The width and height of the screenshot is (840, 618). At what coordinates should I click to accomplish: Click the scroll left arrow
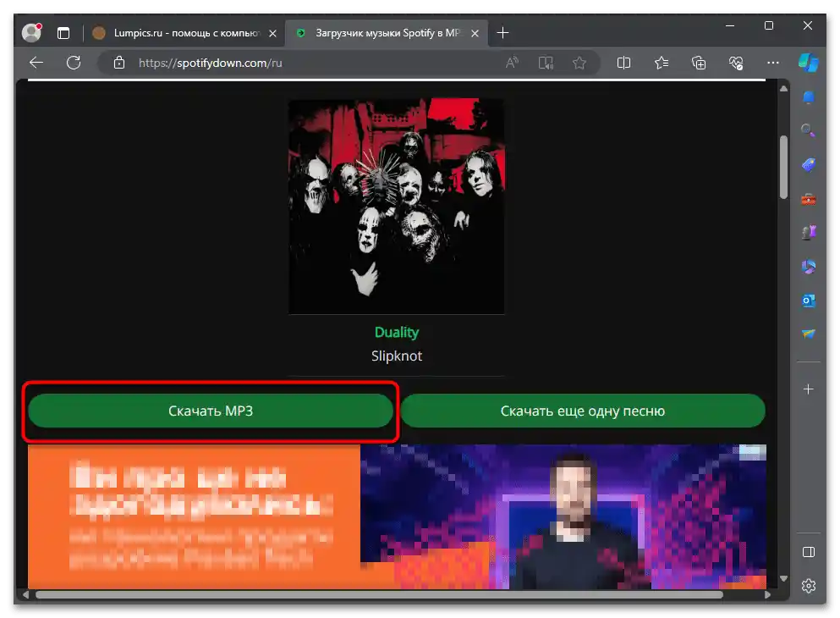pyautogui.click(x=25, y=594)
